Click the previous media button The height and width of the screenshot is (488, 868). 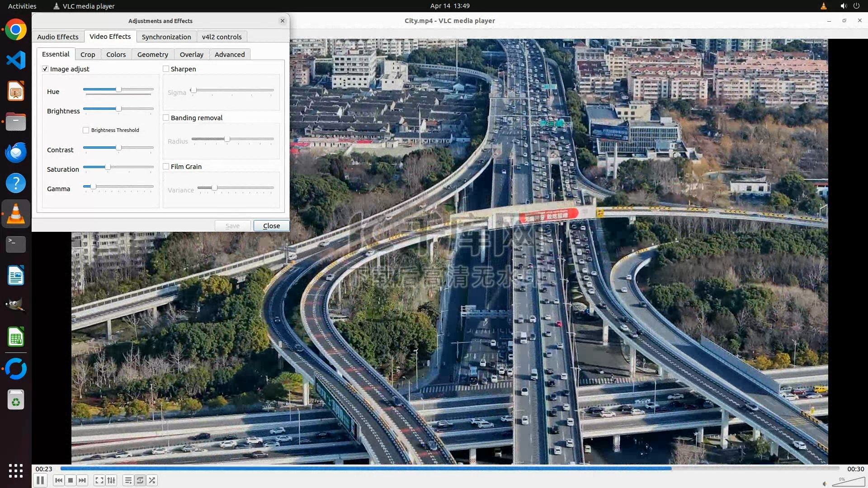(58, 480)
